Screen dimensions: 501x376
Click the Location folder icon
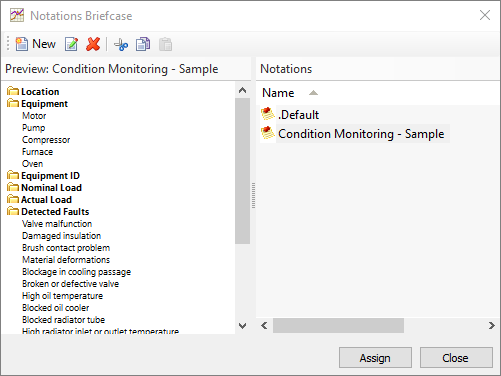coord(13,91)
